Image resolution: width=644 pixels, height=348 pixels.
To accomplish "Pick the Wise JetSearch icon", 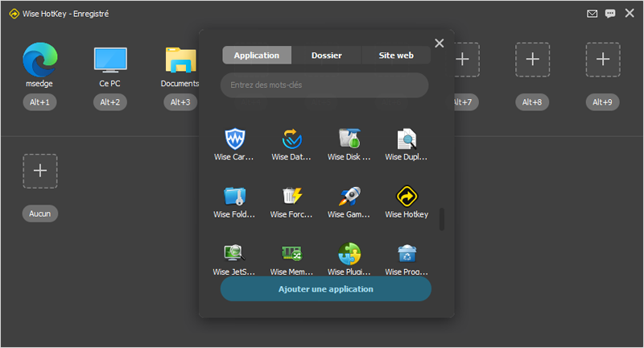I will click(234, 254).
